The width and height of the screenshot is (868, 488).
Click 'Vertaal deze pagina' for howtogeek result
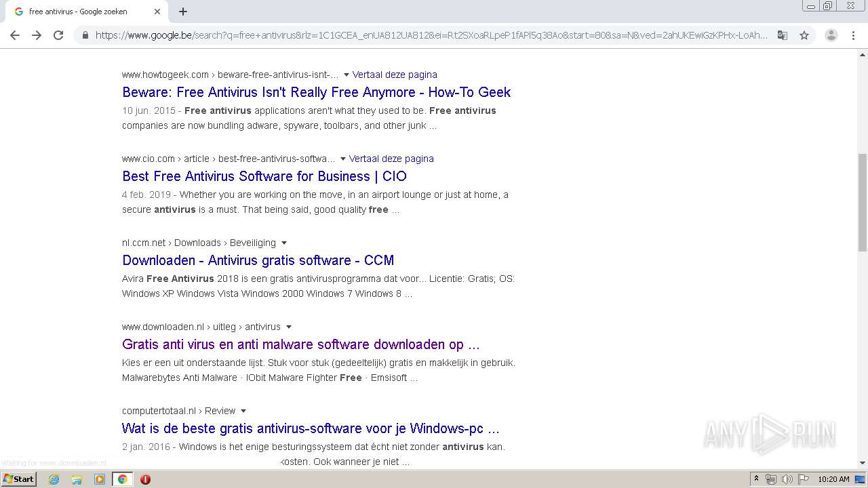coord(395,75)
